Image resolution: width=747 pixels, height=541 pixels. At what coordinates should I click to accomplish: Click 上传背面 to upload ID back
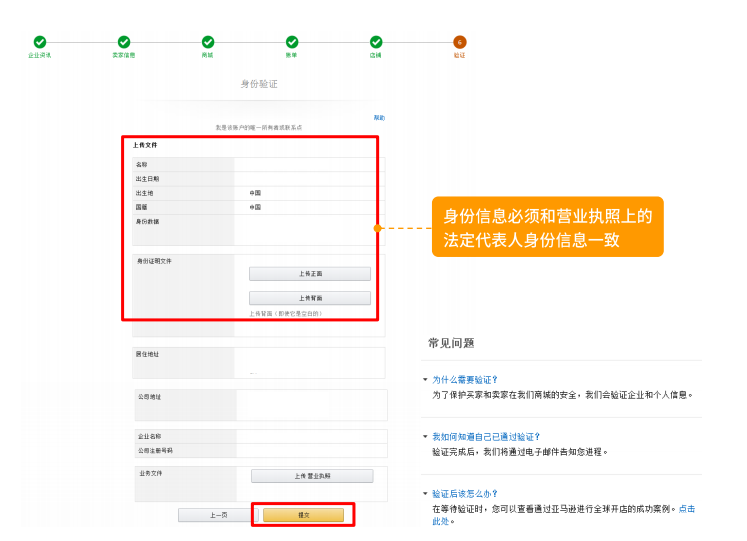click(x=310, y=298)
